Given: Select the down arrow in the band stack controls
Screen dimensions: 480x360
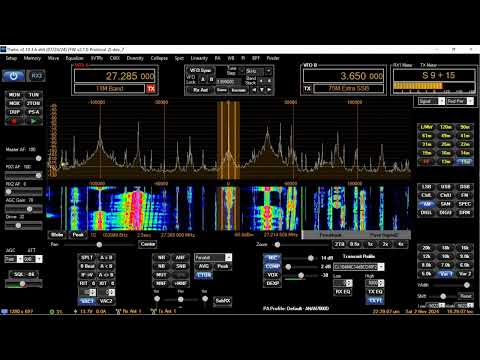Looking at the screenshot, I should tap(262, 90).
